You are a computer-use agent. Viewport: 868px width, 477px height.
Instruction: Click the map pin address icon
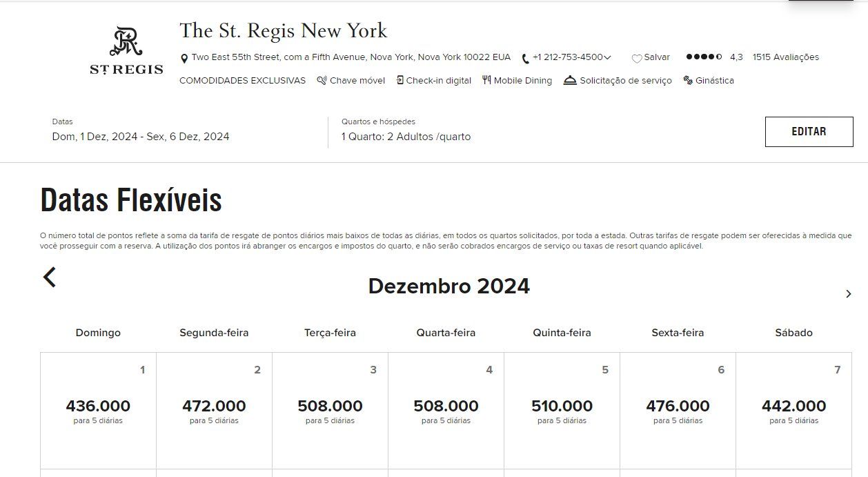coord(184,59)
